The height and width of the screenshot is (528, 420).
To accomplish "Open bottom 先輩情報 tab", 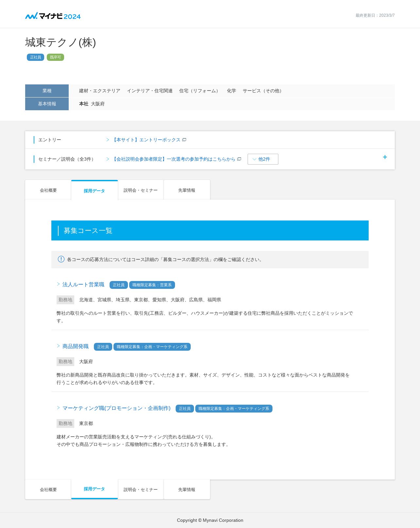I will [187, 489].
